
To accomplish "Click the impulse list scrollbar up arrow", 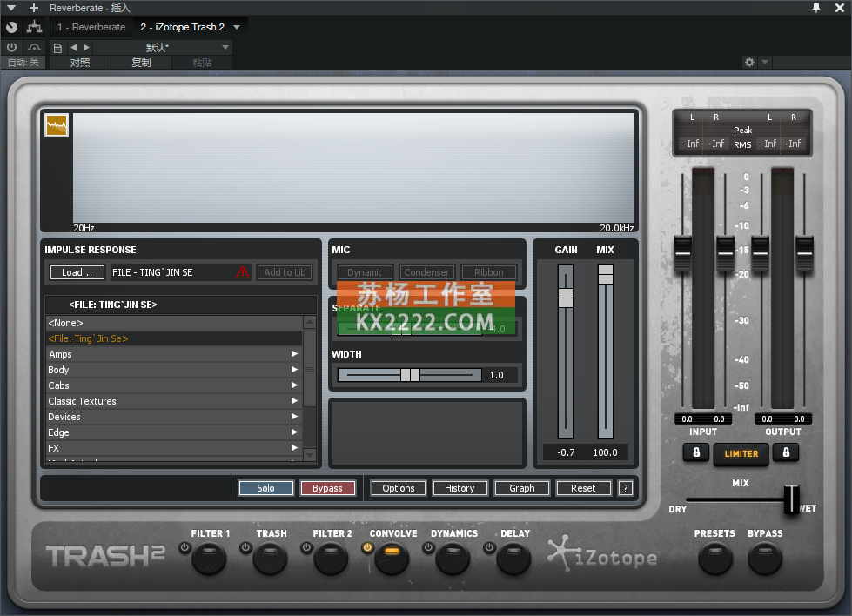I will tap(310, 322).
